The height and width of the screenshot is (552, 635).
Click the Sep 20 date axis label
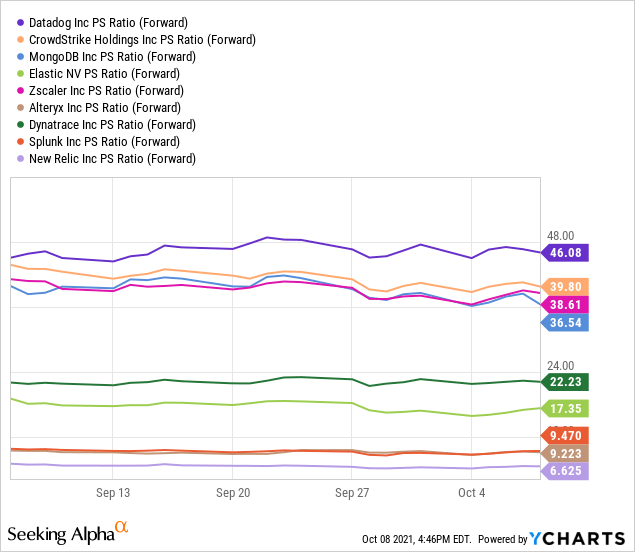pyautogui.click(x=232, y=493)
